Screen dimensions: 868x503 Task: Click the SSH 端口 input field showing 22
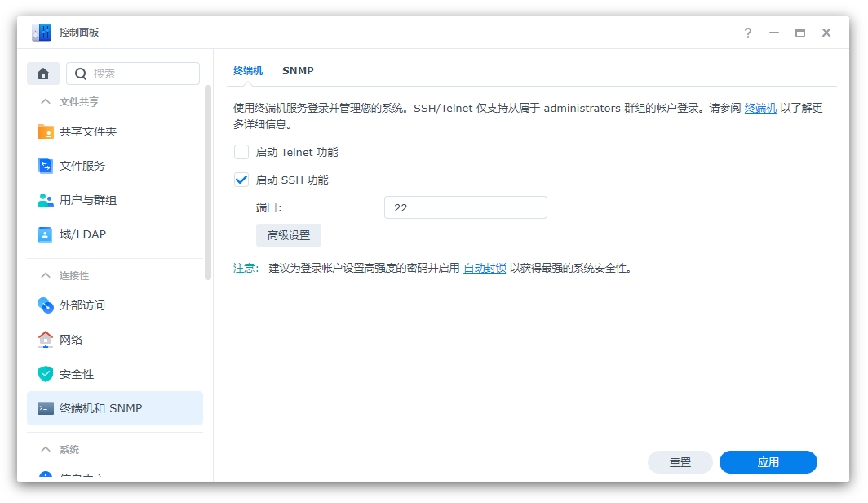pyautogui.click(x=466, y=207)
